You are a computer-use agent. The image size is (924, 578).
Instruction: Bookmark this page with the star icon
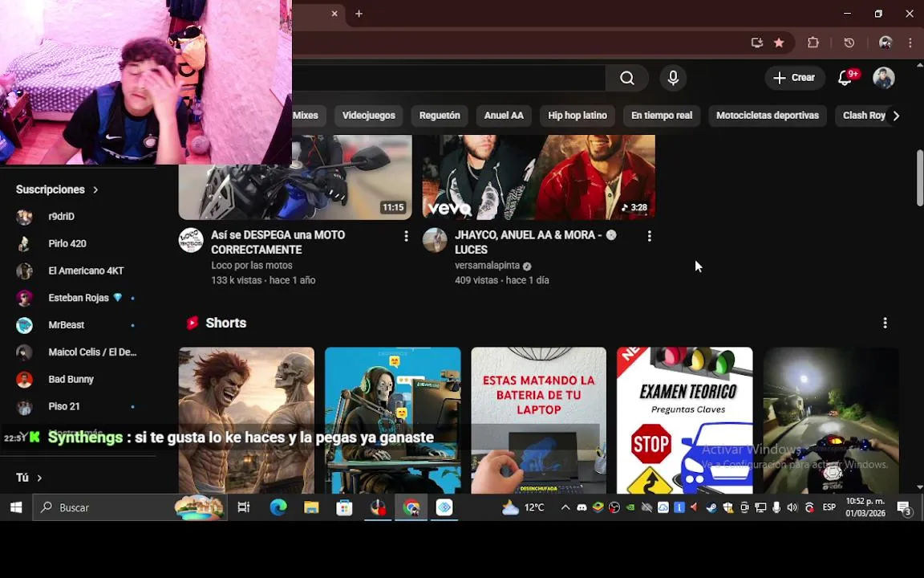[x=779, y=43]
